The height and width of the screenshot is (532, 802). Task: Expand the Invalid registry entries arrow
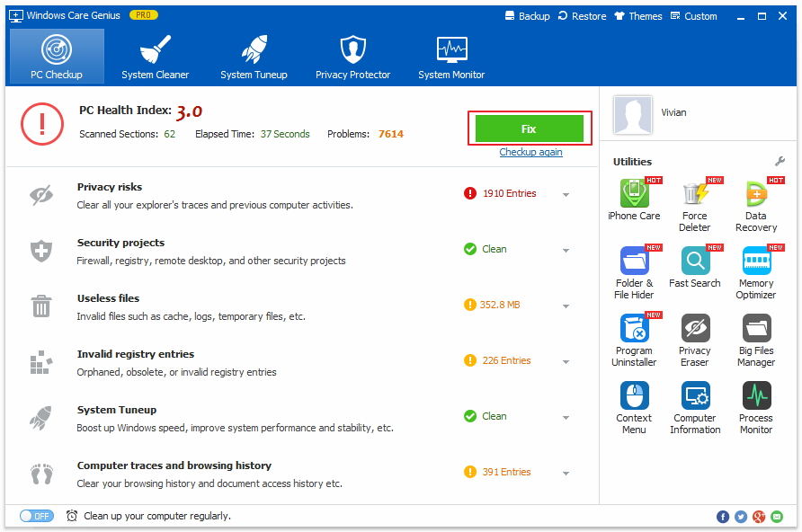click(x=566, y=362)
